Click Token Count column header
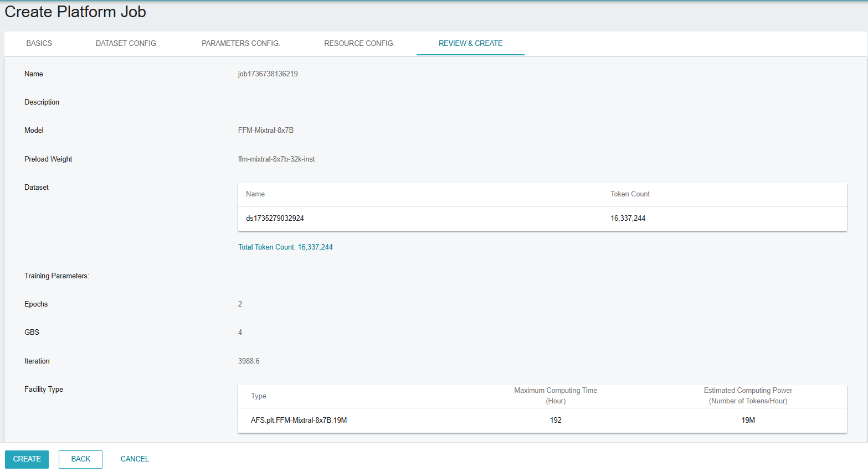 point(630,194)
